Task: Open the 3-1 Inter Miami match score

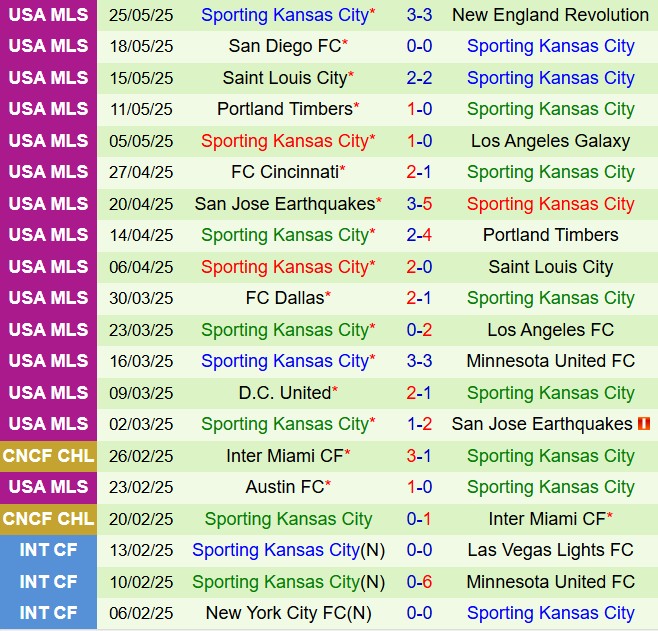Action: click(419, 456)
